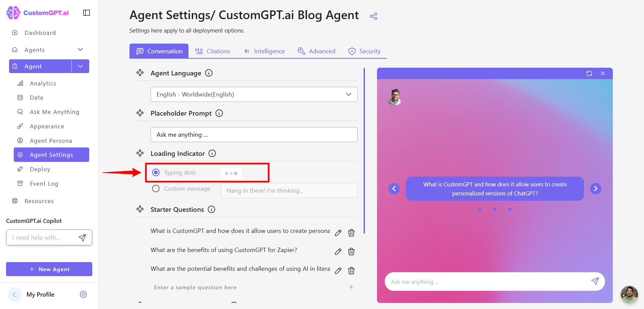Go to Ask Me Anything
This screenshot has width=644, height=309.
click(54, 112)
